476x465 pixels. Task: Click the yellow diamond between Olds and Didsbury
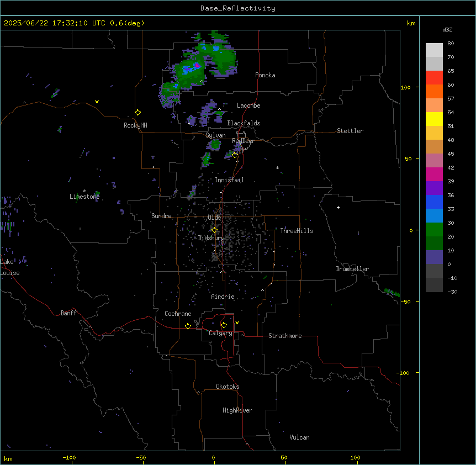point(214,230)
